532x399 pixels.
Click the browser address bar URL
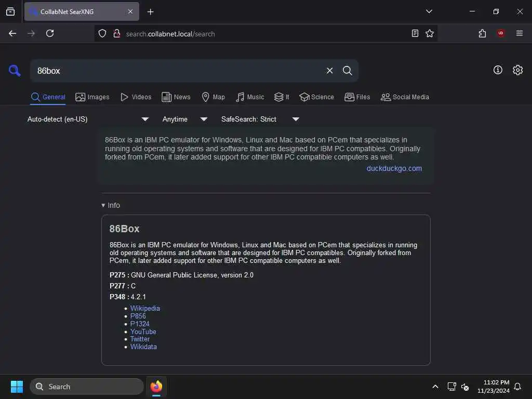coord(170,34)
